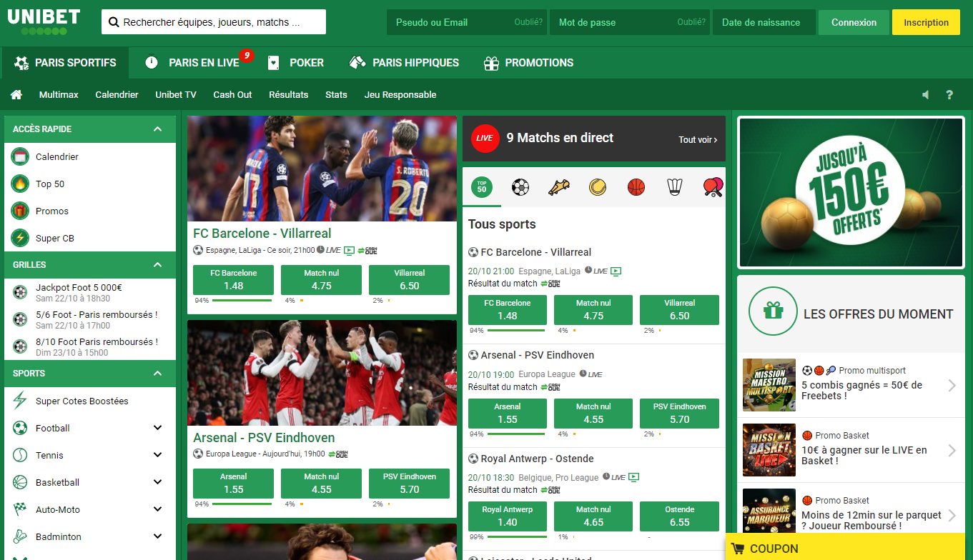Open Cash Out in the submenu
Screen dimensions: 973x560
point(232,94)
